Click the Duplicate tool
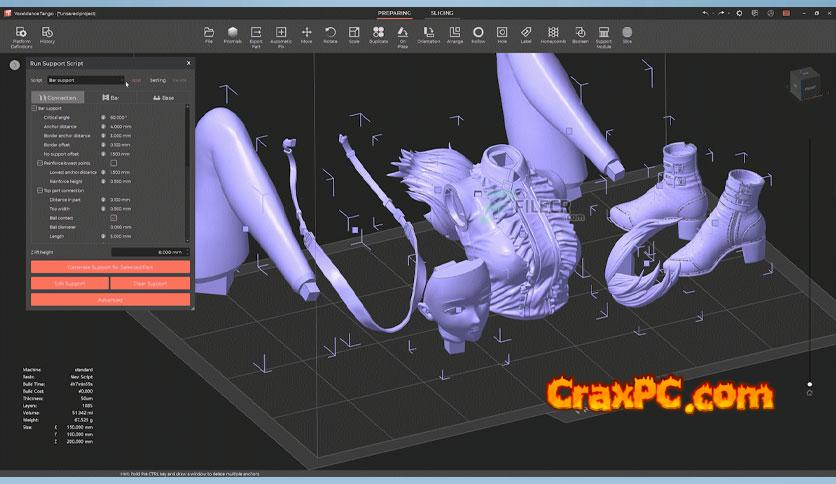 379,36
